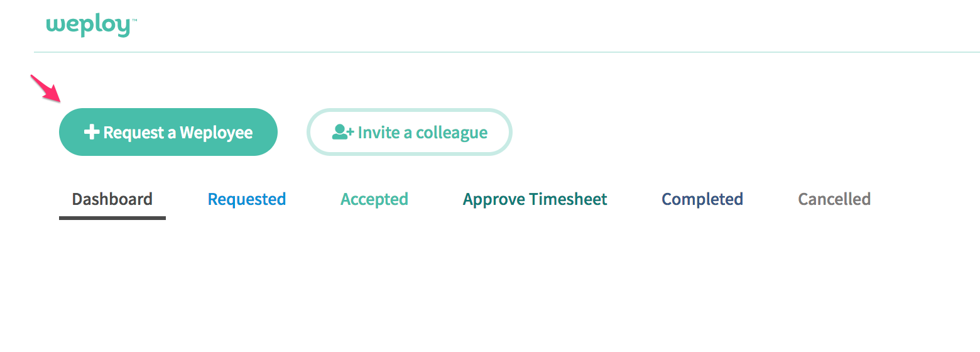The height and width of the screenshot is (352, 980).
Task: Click the word Request in the green button
Action: click(x=134, y=133)
